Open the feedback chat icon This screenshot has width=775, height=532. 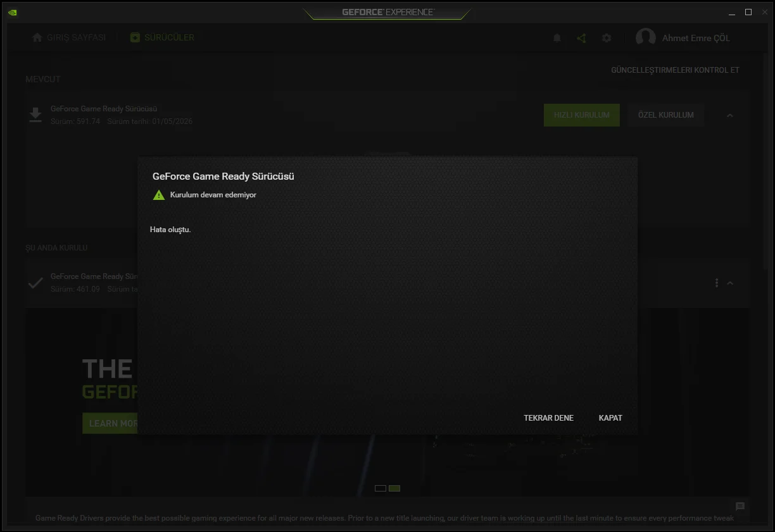coord(740,507)
